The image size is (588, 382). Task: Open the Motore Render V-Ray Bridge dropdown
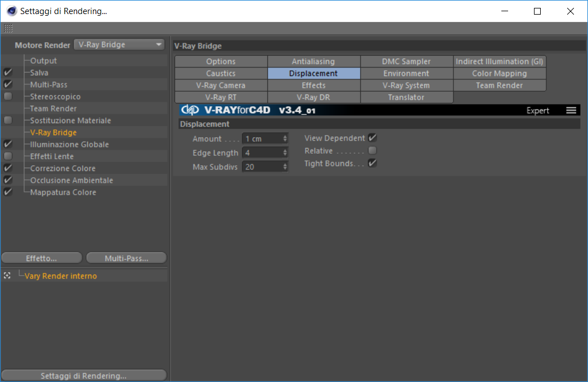(119, 44)
